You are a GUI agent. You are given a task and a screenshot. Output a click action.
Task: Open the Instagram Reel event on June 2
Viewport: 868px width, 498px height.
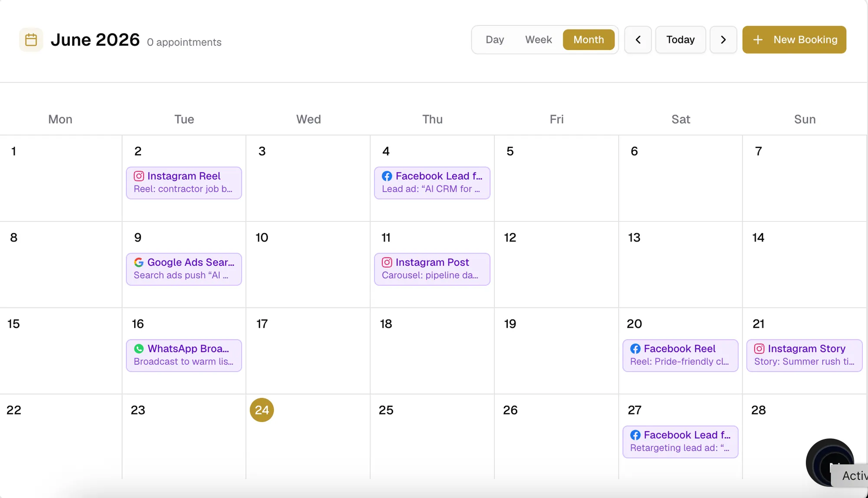[184, 183]
